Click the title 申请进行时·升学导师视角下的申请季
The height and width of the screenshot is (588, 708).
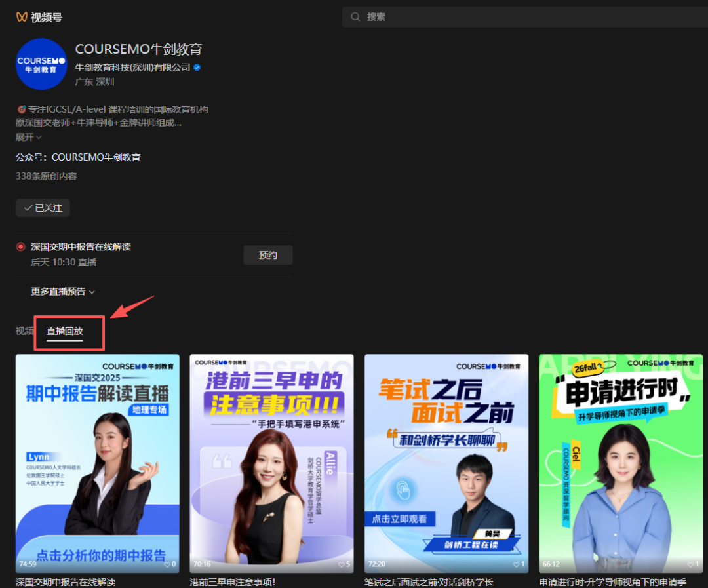click(x=613, y=582)
